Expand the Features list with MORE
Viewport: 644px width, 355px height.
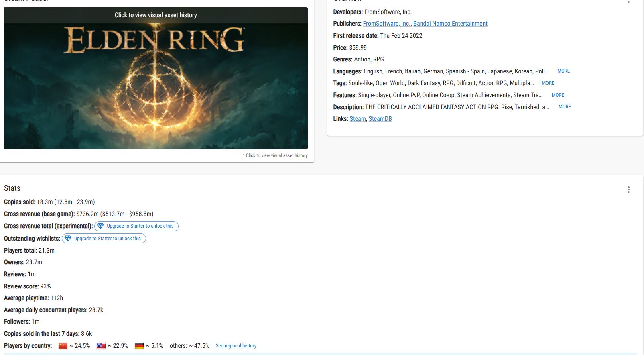pyautogui.click(x=558, y=95)
